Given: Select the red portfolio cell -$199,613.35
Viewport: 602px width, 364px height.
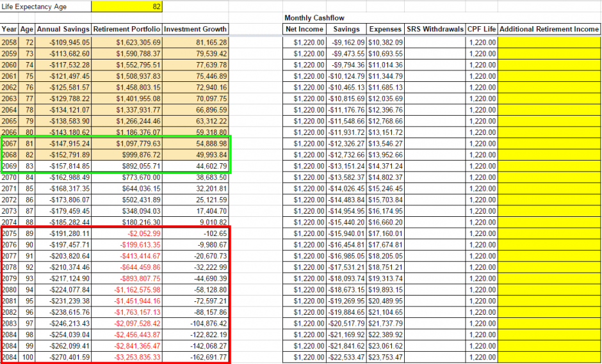Looking at the screenshot, I should pos(127,245).
